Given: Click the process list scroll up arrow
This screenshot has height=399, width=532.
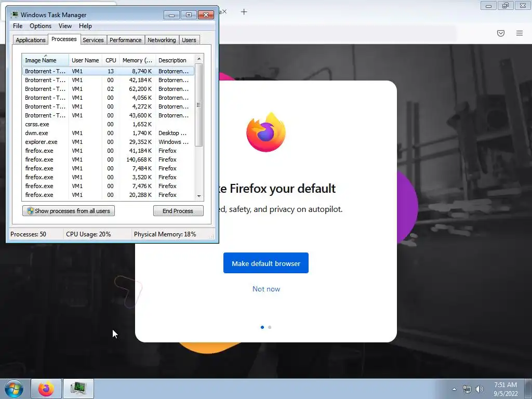Looking at the screenshot, I should pos(199,59).
